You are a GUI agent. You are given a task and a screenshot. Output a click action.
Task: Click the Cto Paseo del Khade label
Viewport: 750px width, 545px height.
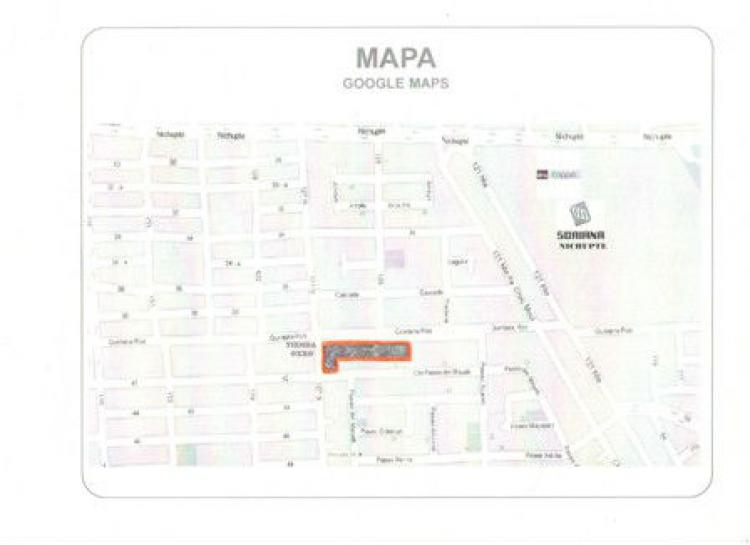(442, 372)
